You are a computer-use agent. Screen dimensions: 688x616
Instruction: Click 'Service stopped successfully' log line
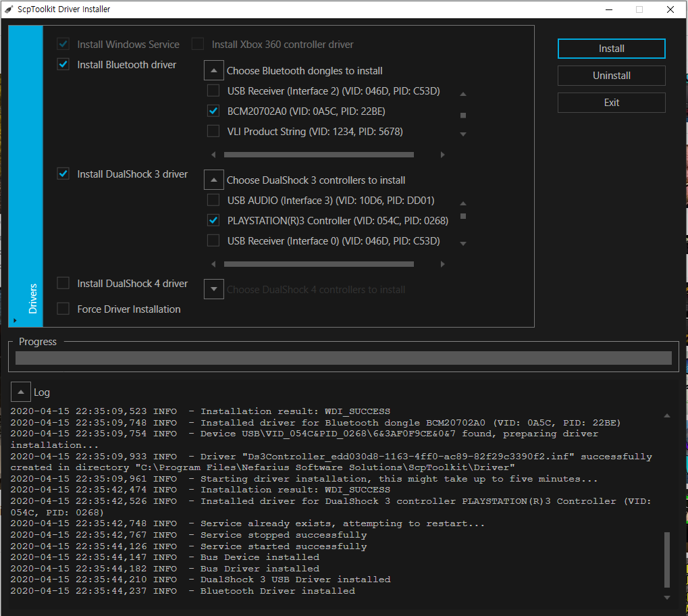pyautogui.click(x=188, y=535)
